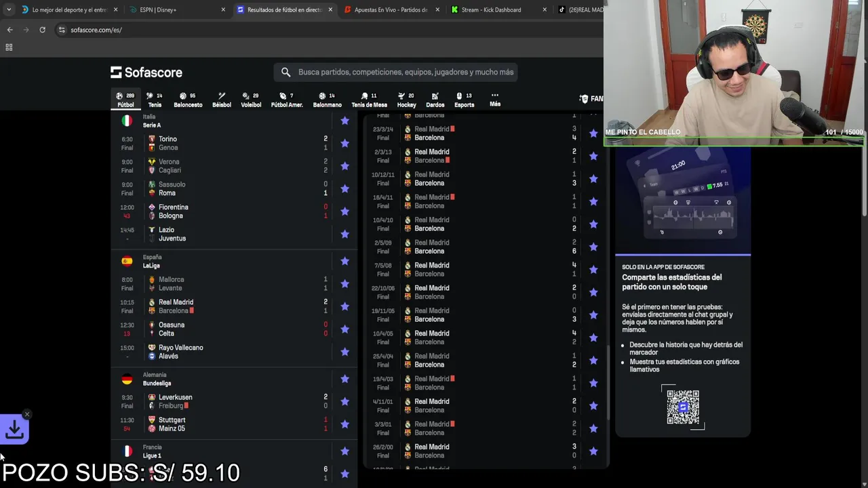
Task: Toggle favorite star for Torino vs Genoa
Action: click(x=344, y=143)
